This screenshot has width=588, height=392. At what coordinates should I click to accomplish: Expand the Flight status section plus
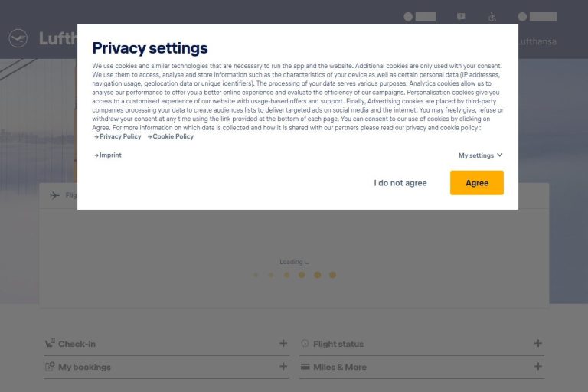tap(538, 343)
